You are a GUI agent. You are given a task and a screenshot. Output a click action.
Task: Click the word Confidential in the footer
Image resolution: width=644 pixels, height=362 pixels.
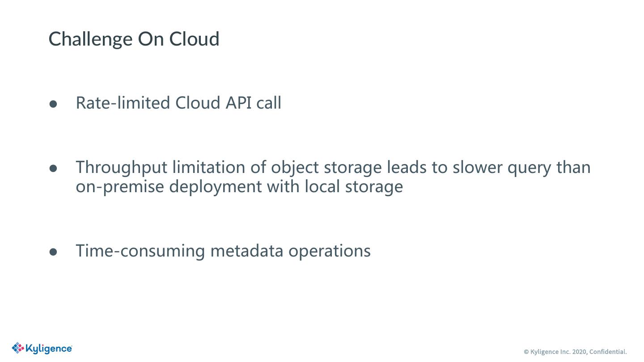pos(607,352)
